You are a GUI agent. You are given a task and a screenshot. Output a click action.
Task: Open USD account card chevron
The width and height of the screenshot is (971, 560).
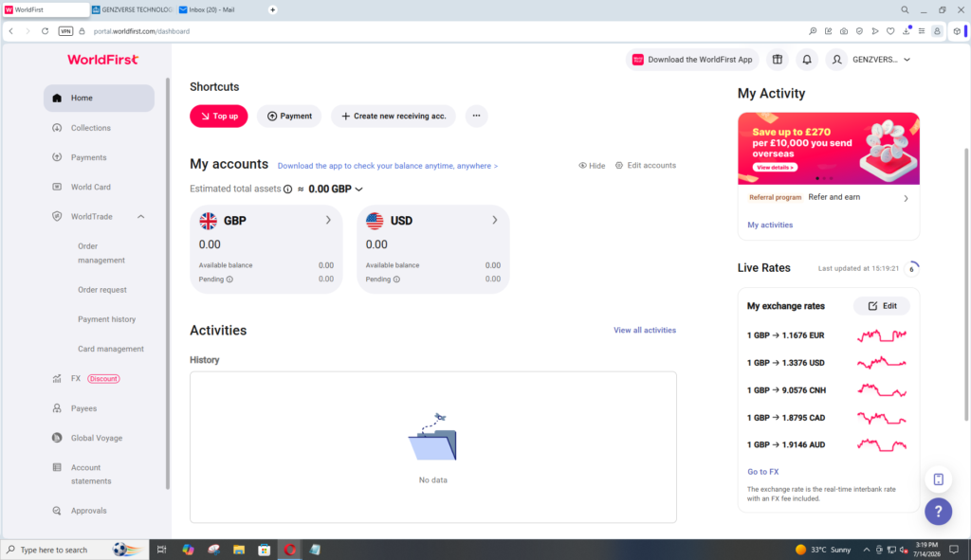495,220
